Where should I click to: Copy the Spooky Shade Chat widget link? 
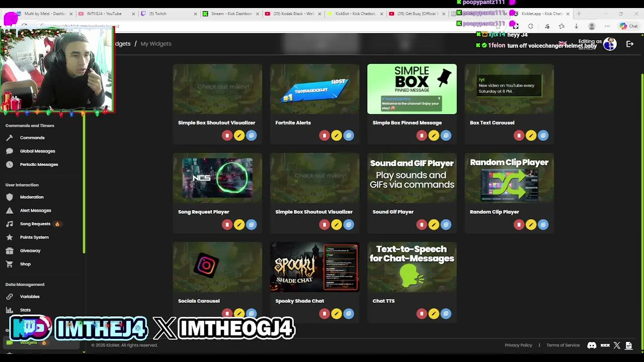tap(349, 314)
